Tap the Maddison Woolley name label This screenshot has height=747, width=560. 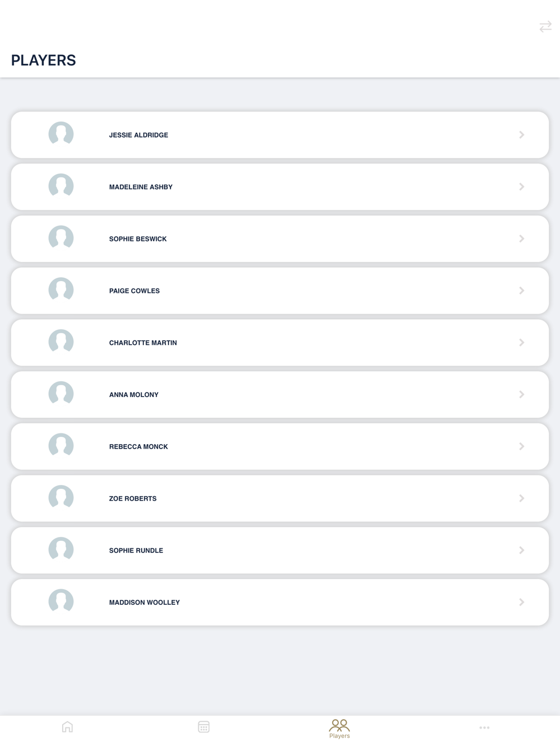tap(144, 603)
